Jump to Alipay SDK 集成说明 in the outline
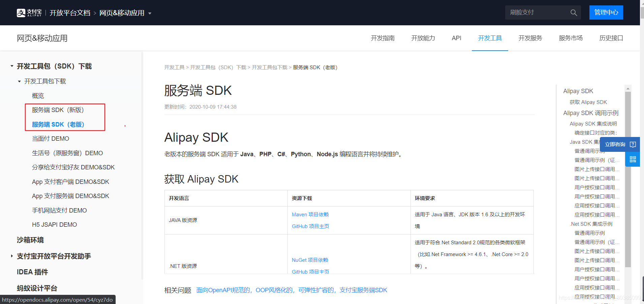This screenshot has width=644, height=304. (x=593, y=124)
